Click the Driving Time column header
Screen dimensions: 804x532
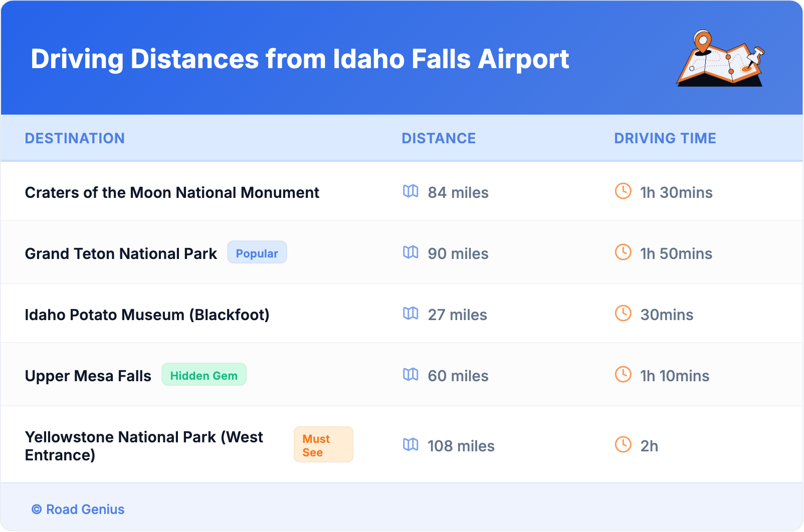tap(665, 138)
